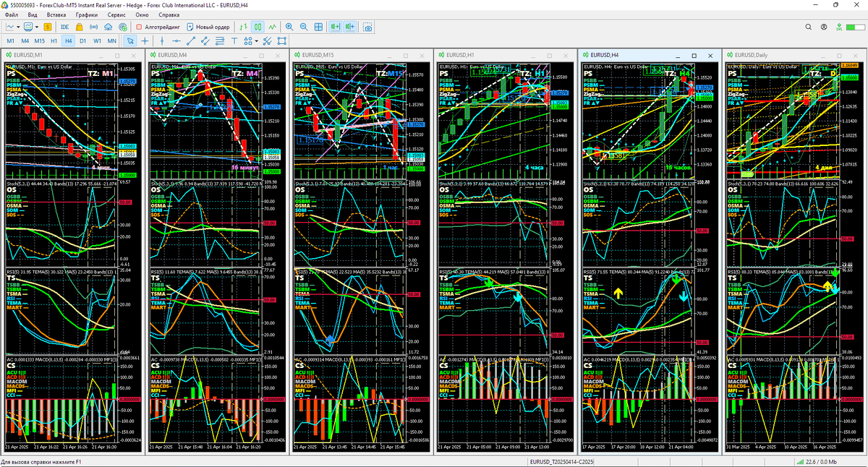
Task: Open the shapes objects tool icon
Action: tap(247, 40)
